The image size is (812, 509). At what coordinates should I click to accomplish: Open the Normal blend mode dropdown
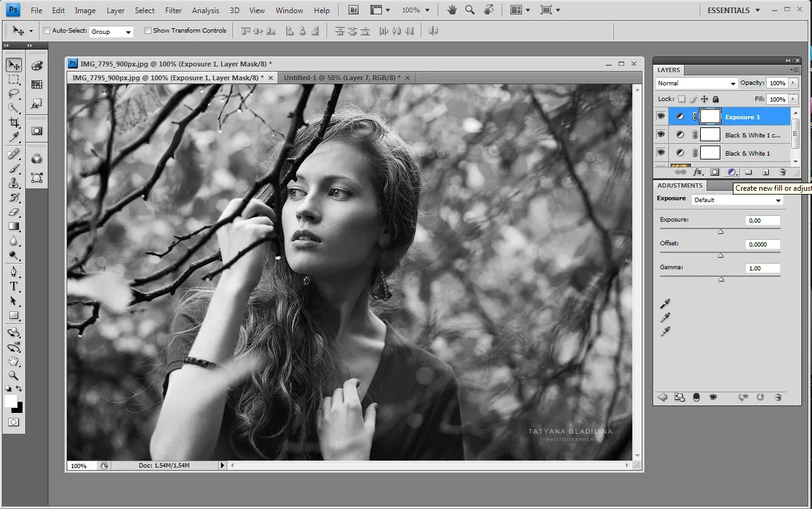coord(696,83)
